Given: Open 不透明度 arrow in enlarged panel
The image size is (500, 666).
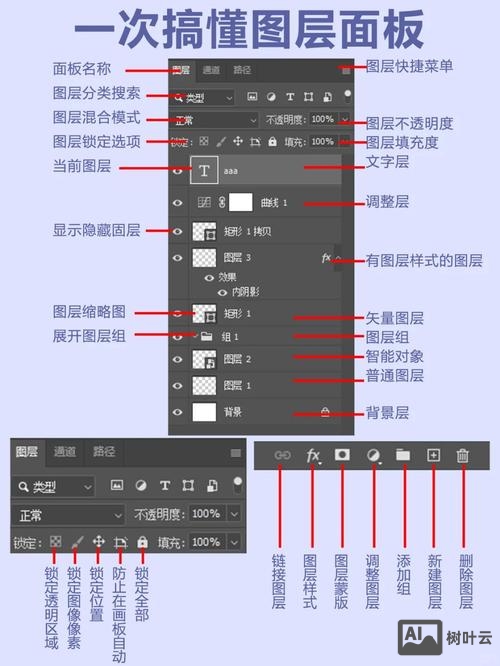Looking at the screenshot, I should click(234, 514).
